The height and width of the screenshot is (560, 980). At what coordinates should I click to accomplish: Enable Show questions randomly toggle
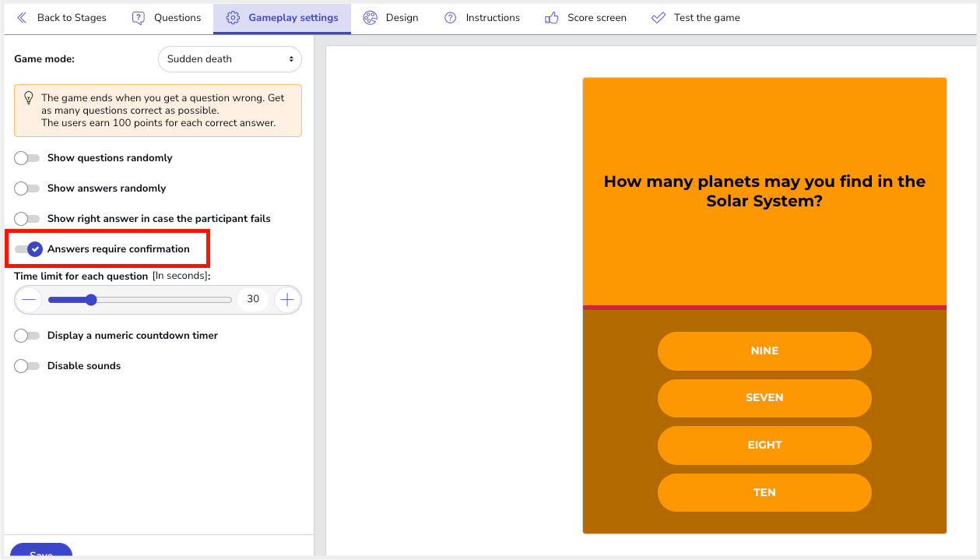pyautogui.click(x=27, y=158)
